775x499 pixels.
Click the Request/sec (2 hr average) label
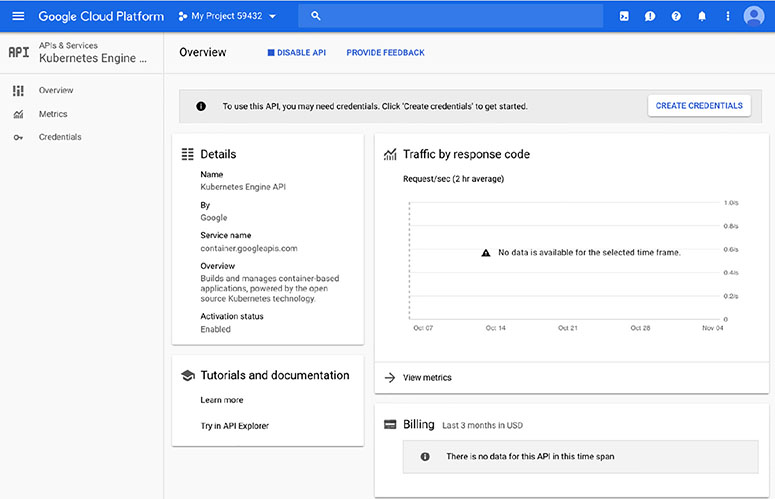point(453,179)
